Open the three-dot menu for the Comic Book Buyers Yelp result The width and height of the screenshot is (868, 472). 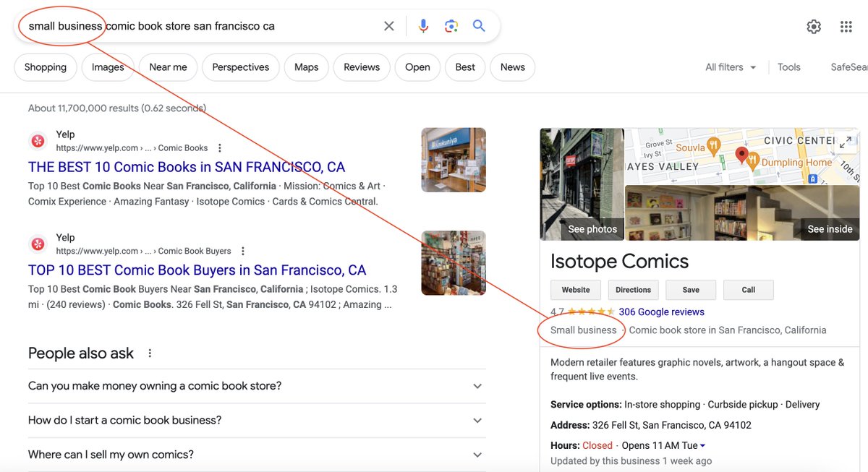click(x=243, y=252)
